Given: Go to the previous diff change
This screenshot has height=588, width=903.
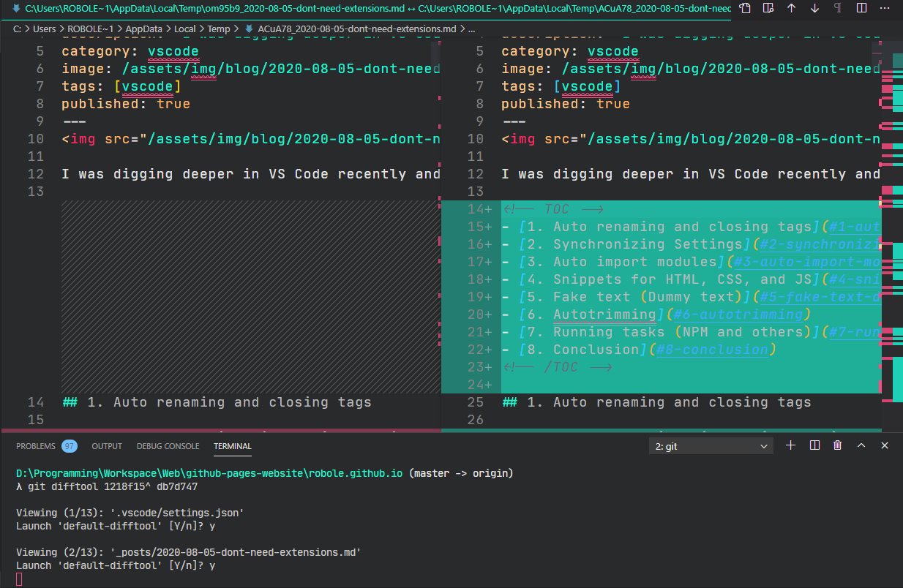Looking at the screenshot, I should pyautogui.click(x=790, y=8).
